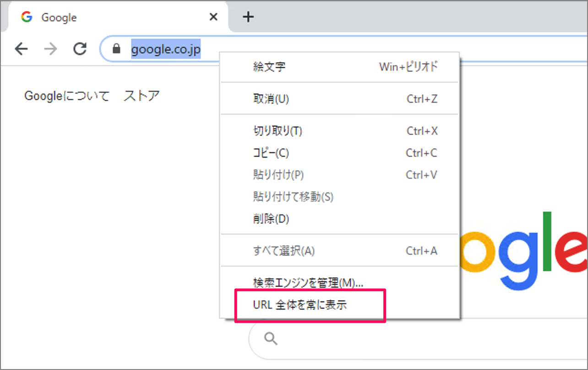Image resolution: width=588 pixels, height=370 pixels.
Task: Select 切り取り(T) menu entry
Action: click(x=278, y=131)
